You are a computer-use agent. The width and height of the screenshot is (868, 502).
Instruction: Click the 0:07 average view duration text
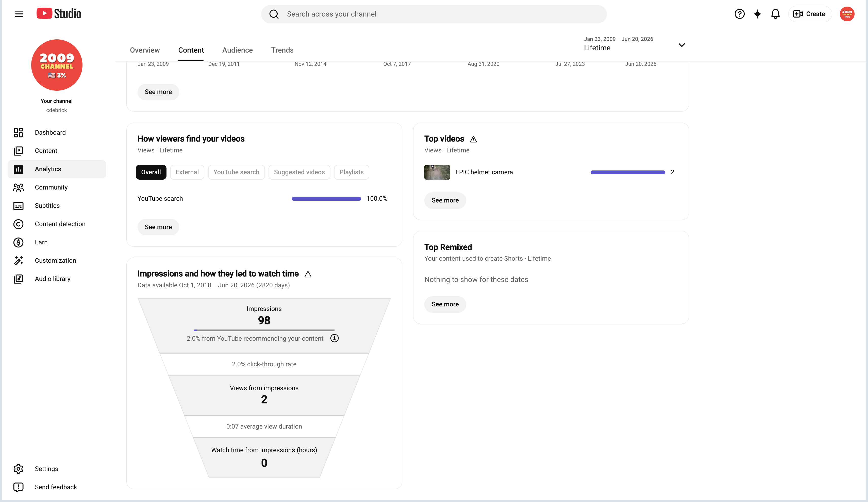tap(264, 426)
